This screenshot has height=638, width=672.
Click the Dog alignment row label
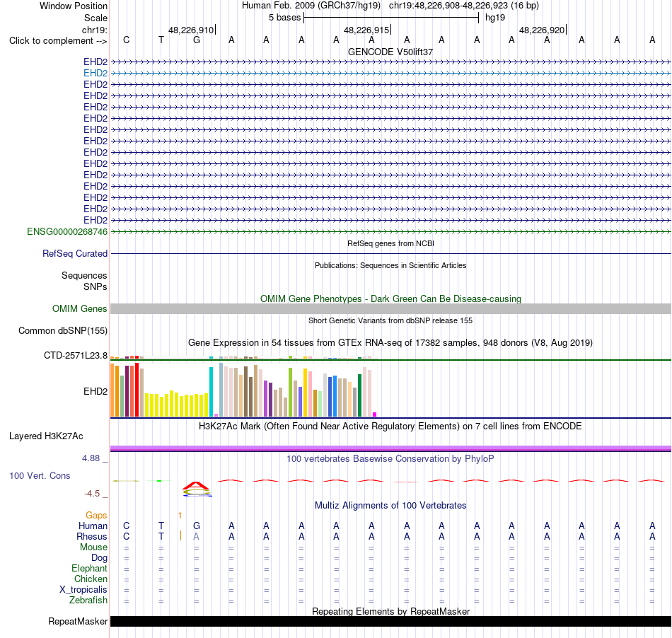pyautogui.click(x=99, y=557)
